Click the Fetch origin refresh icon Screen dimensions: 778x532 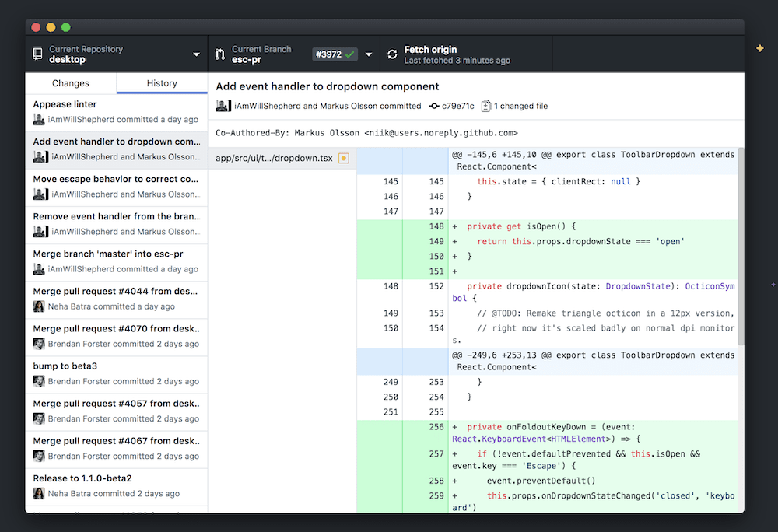[x=391, y=54]
